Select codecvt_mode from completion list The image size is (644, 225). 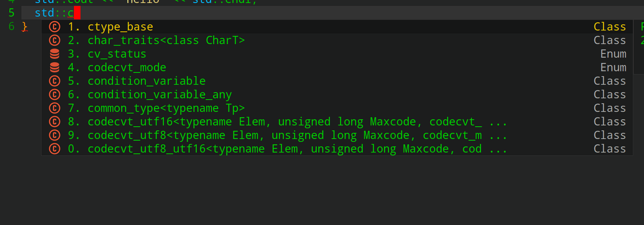[x=337, y=67]
